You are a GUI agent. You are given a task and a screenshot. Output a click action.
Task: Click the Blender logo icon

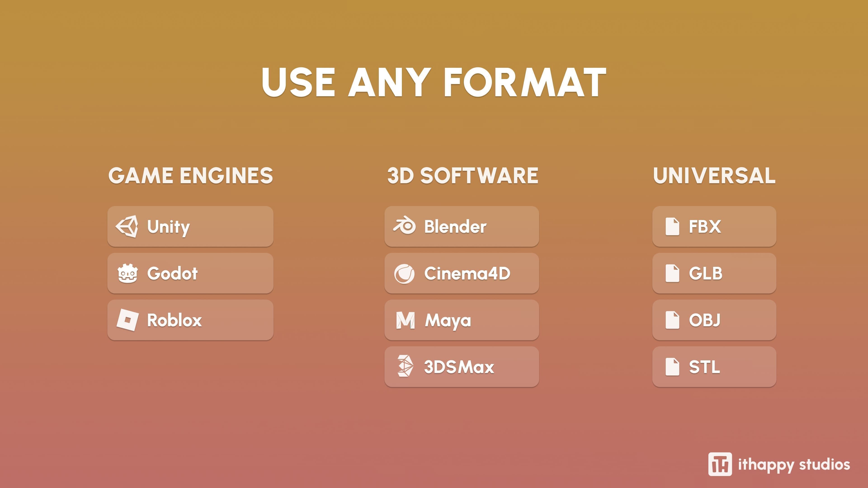(404, 226)
